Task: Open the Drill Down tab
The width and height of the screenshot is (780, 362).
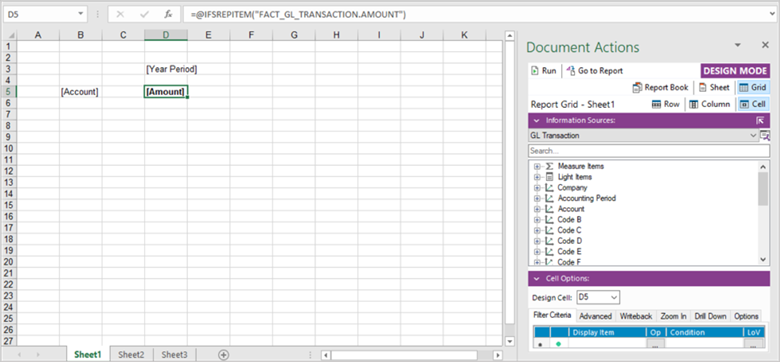Action: coord(710,316)
